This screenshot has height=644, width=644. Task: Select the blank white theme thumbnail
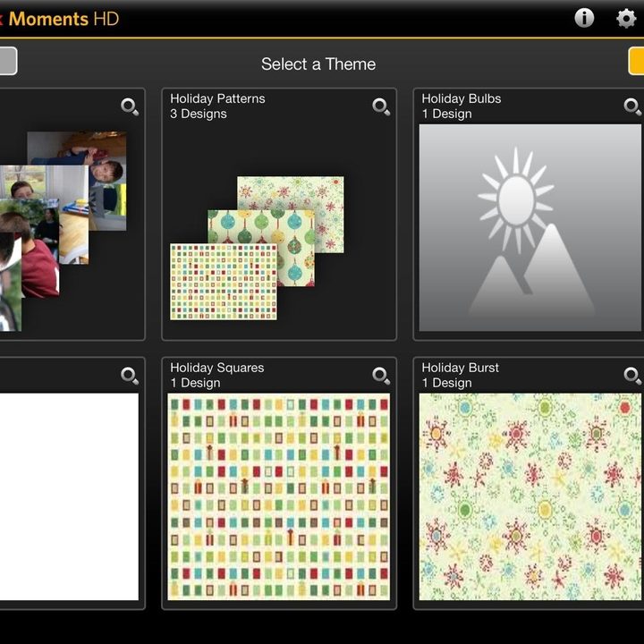[x=69, y=496]
